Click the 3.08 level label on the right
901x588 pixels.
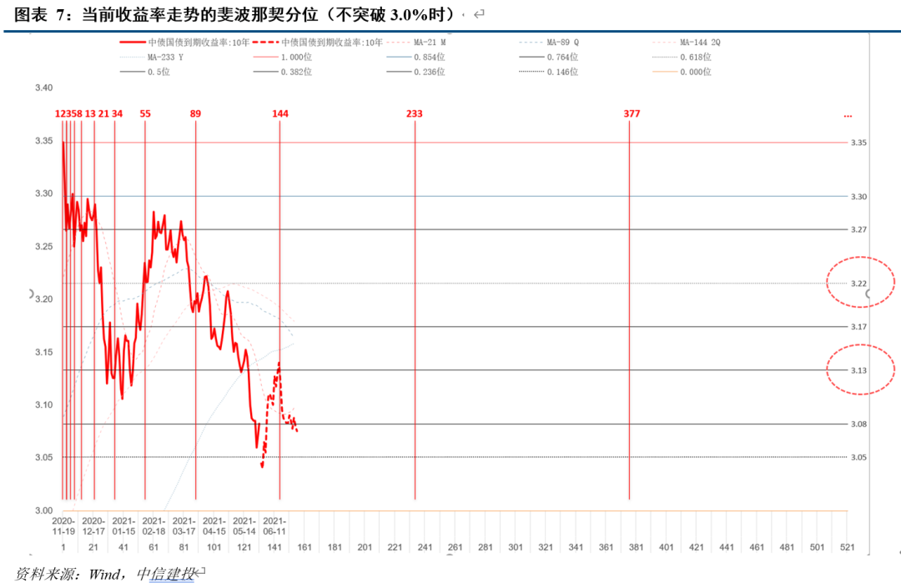(858, 425)
